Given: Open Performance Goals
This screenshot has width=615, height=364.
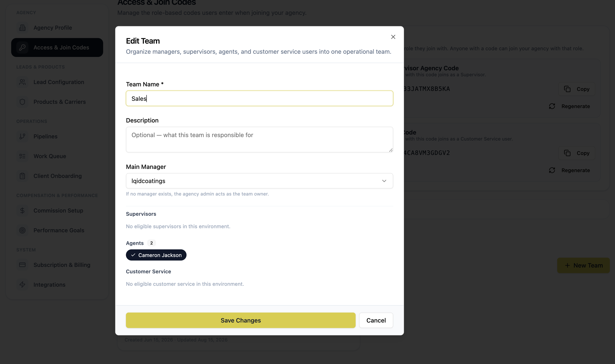Looking at the screenshot, I should pyautogui.click(x=57, y=230).
